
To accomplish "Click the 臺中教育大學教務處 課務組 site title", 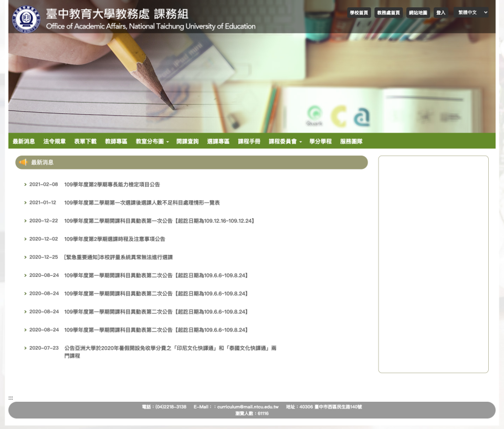I will pyautogui.click(x=117, y=14).
